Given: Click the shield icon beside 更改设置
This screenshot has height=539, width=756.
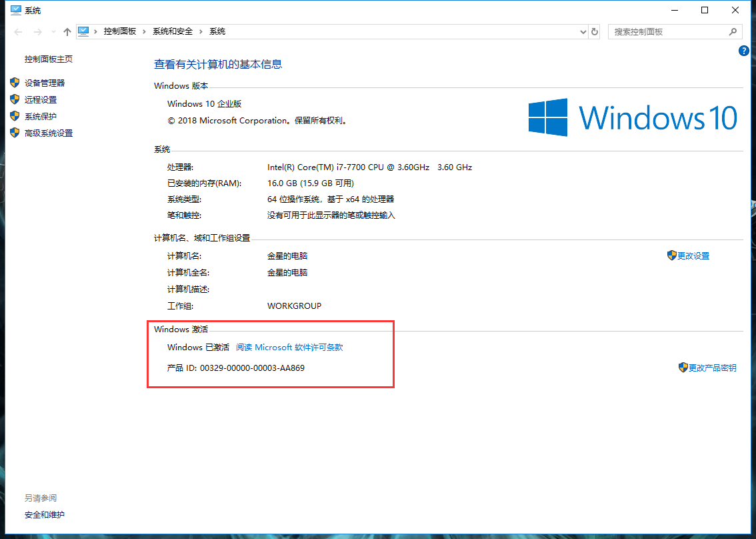Looking at the screenshot, I should (671, 255).
